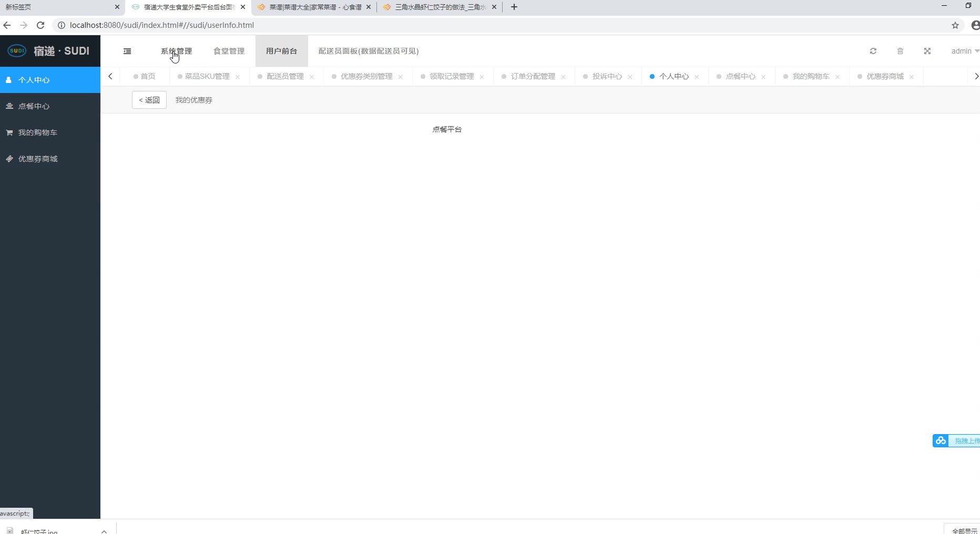The width and height of the screenshot is (980, 534).
Task: Open a new browser tab with plus
Action: [x=514, y=7]
